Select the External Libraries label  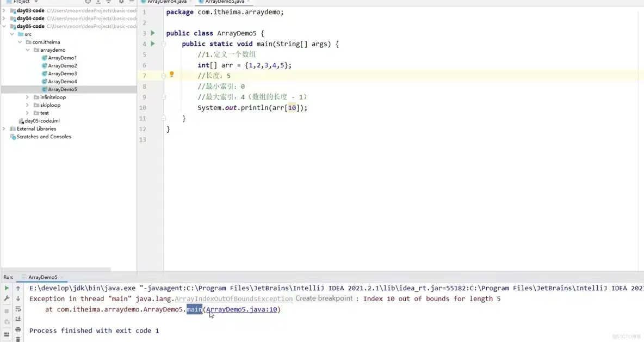tap(36, 129)
